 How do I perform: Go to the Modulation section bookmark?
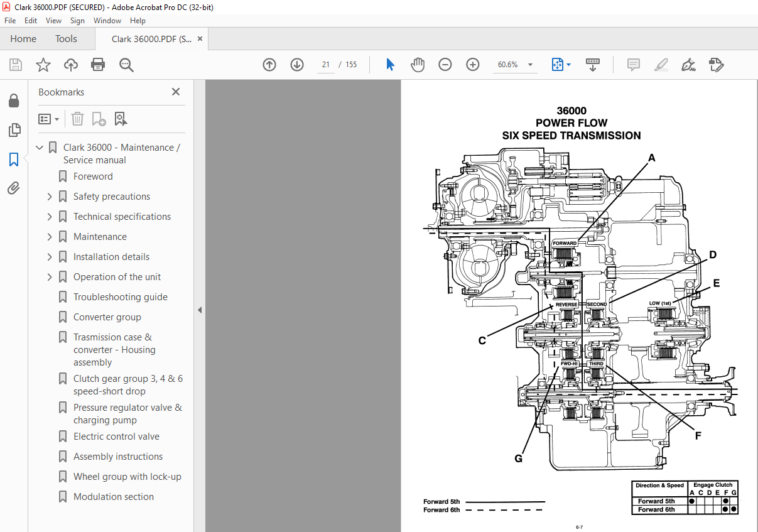click(114, 497)
